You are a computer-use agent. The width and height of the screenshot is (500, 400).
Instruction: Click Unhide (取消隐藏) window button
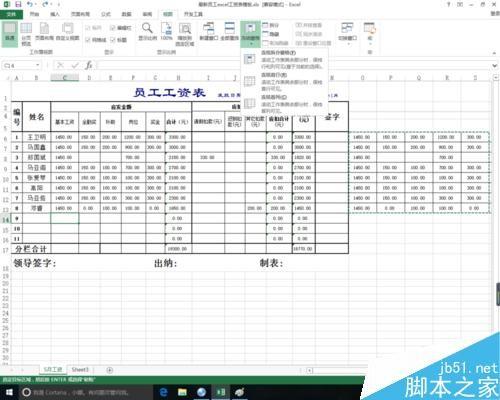click(275, 43)
